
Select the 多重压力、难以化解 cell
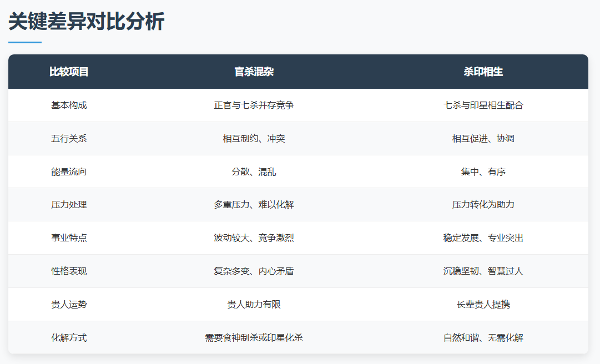pyautogui.click(x=254, y=205)
